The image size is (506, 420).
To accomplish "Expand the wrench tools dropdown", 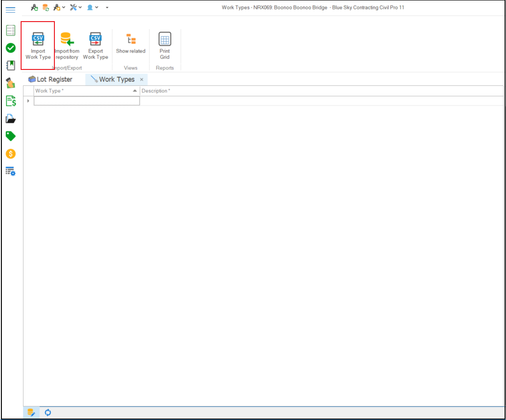I will 76,8.
